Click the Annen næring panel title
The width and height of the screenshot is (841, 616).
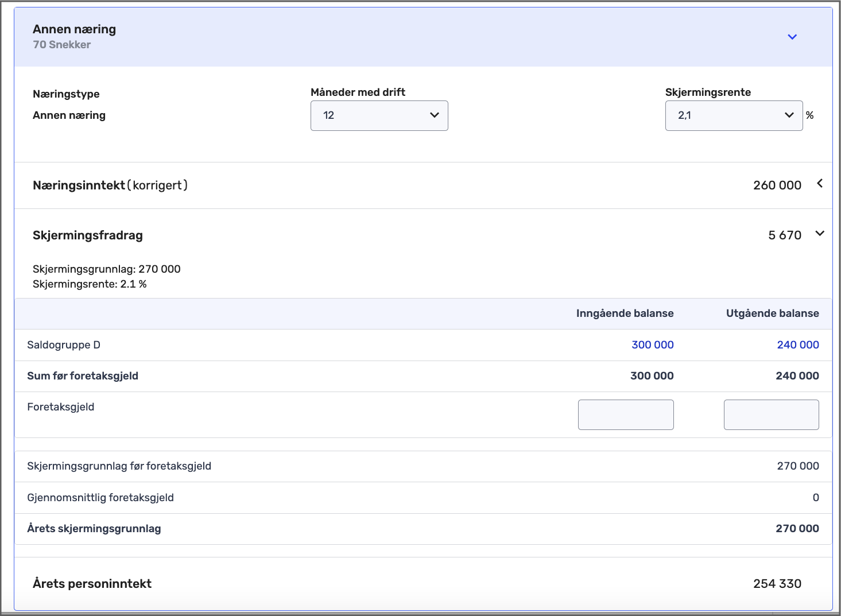pos(74,29)
